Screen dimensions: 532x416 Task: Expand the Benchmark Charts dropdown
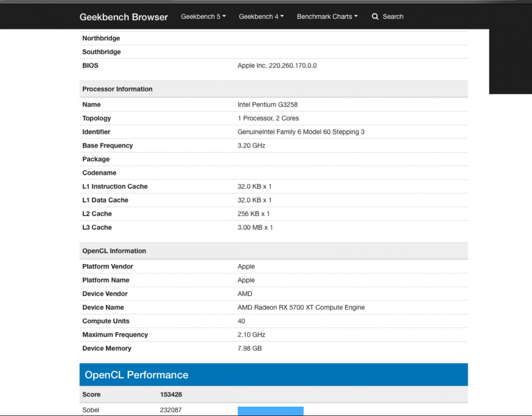tap(327, 17)
